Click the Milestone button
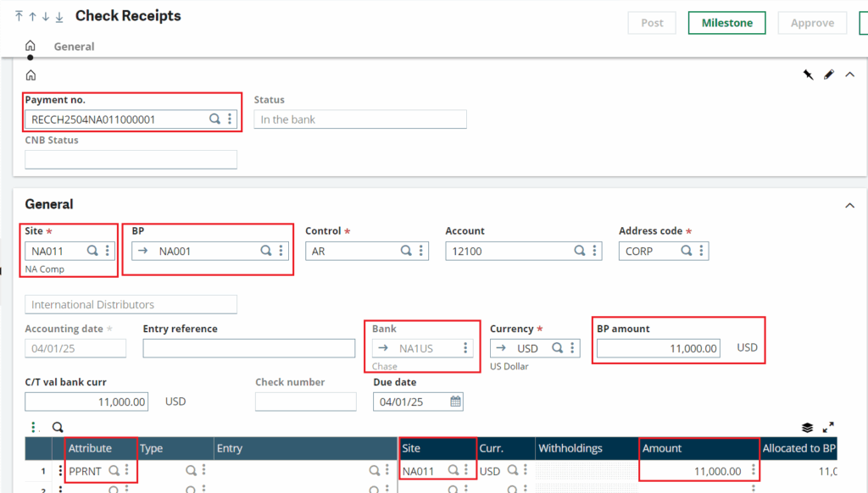868x493 pixels. [726, 23]
